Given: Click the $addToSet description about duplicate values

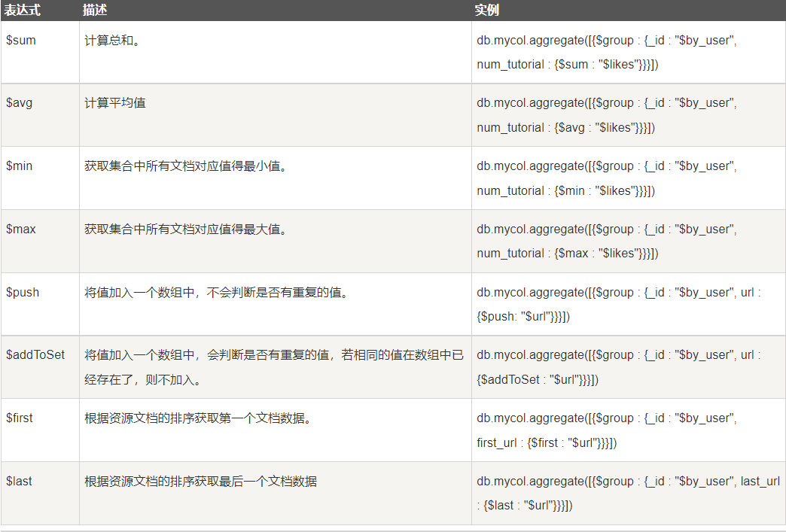Looking at the screenshot, I should click(274, 367).
